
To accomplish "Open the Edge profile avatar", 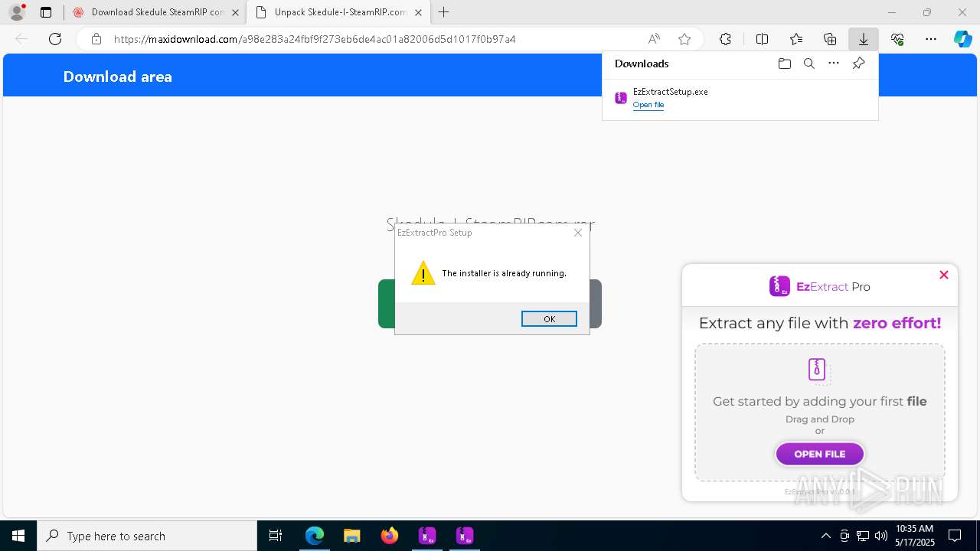I will tap(17, 12).
